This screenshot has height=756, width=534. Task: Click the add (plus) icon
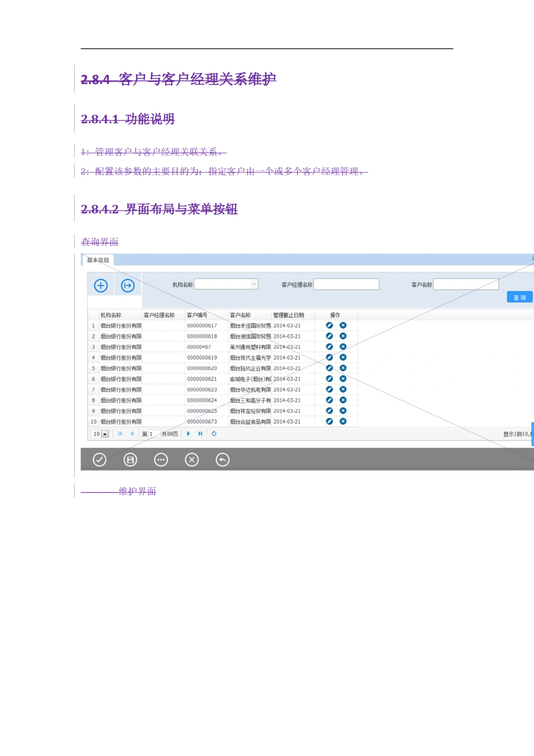pyautogui.click(x=101, y=286)
